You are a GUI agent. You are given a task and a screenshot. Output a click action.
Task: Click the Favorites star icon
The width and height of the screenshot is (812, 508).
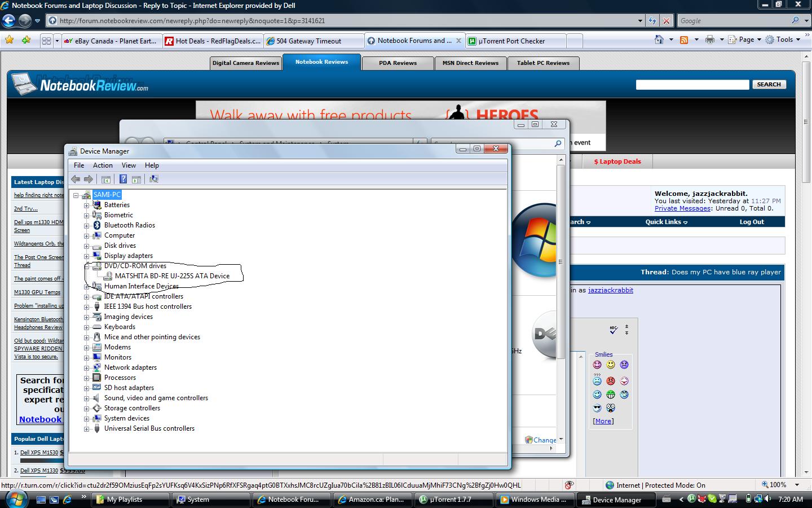point(10,40)
